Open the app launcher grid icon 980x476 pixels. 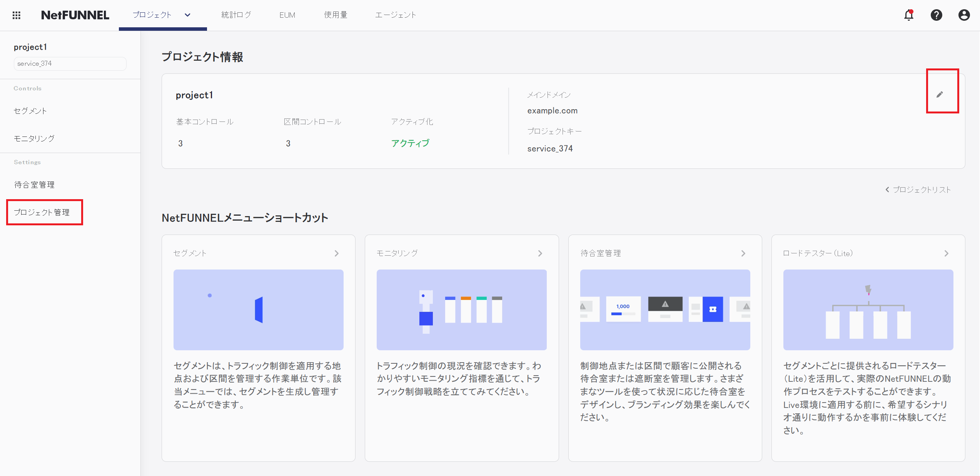(x=16, y=15)
